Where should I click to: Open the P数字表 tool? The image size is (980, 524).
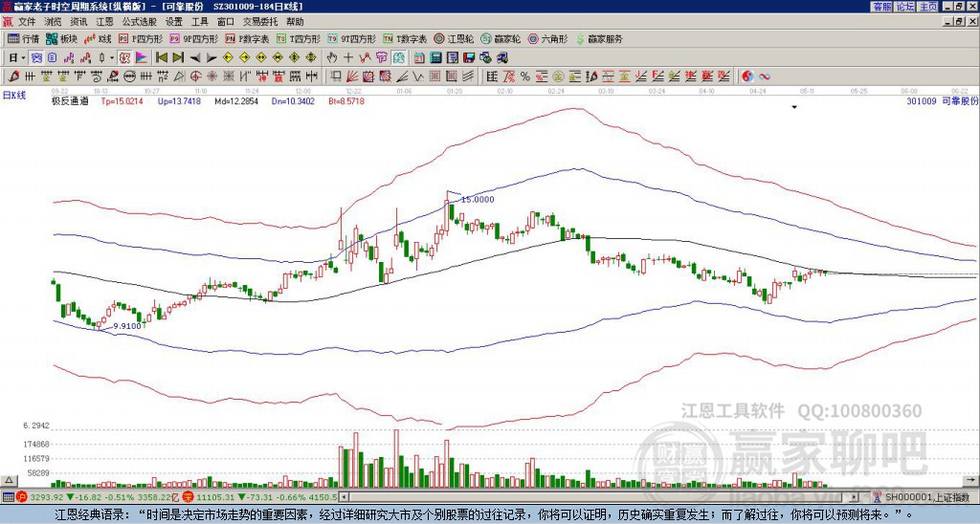tap(247, 38)
